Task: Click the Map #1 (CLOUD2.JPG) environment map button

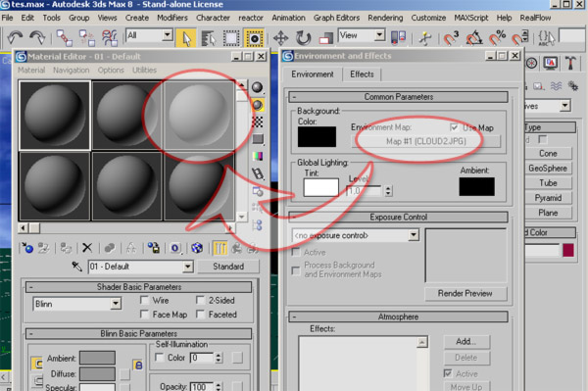Action: pos(425,141)
